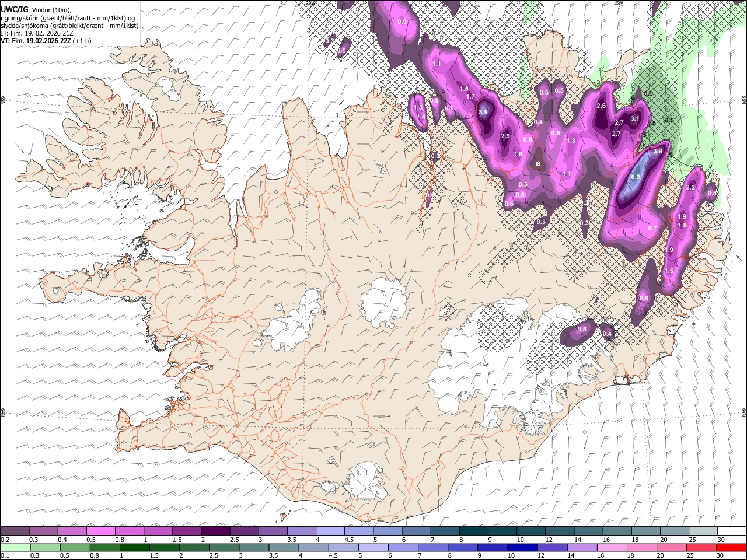Pick upper legend swatch between 0.5 and 0.8
Screen dimensions: 747x560
point(101,531)
